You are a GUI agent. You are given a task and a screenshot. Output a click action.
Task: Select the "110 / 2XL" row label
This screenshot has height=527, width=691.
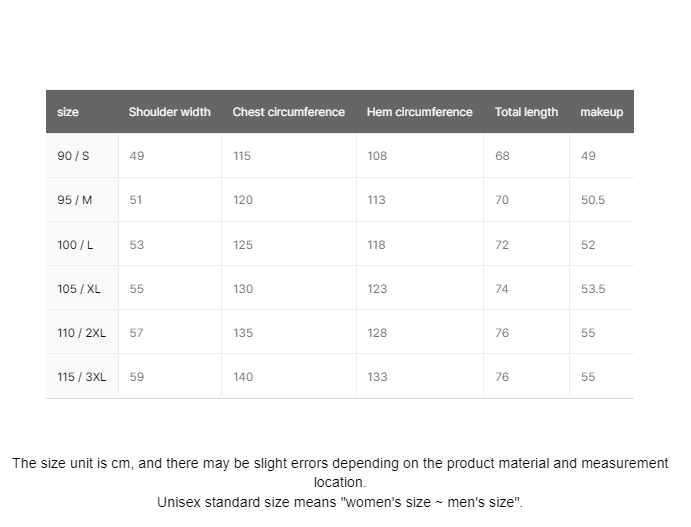pos(81,333)
